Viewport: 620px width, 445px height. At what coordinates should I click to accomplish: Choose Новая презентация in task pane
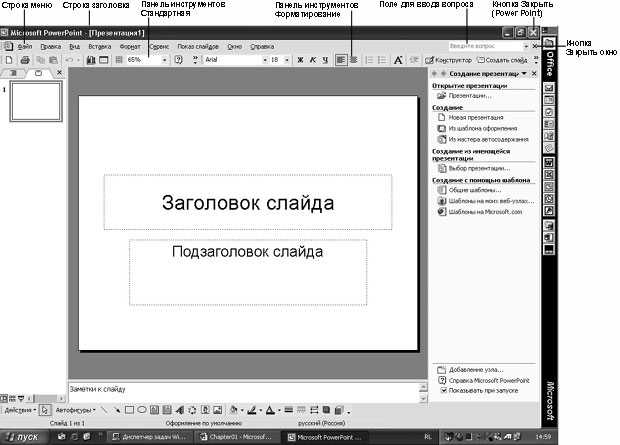(476, 117)
